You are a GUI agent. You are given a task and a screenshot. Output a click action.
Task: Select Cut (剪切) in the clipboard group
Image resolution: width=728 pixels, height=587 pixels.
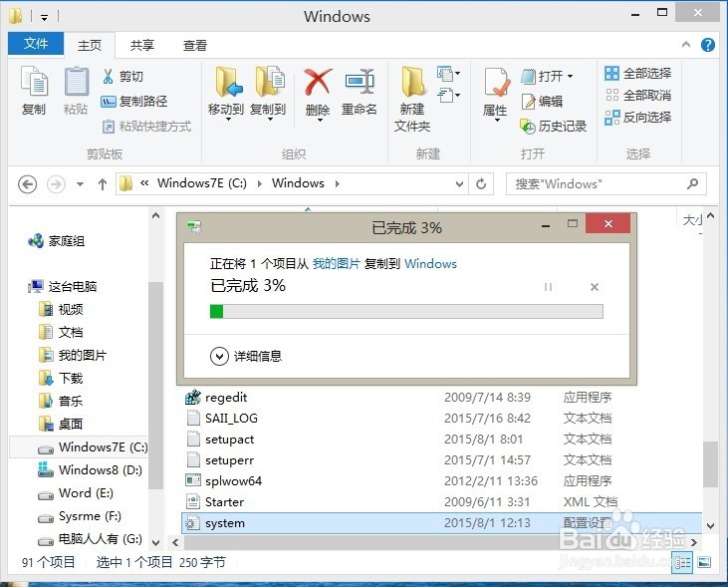point(122,76)
